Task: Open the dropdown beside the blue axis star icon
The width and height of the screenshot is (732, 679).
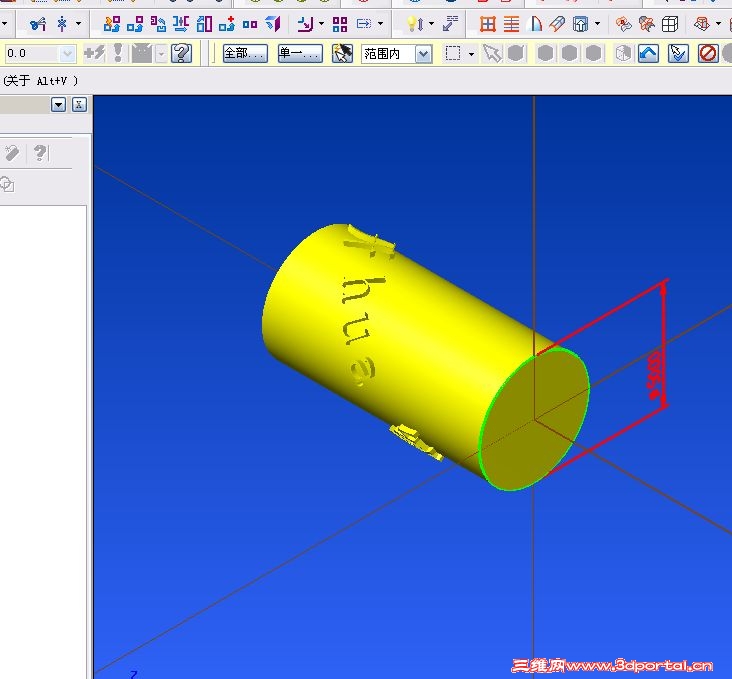Action: pyautogui.click(x=78, y=23)
